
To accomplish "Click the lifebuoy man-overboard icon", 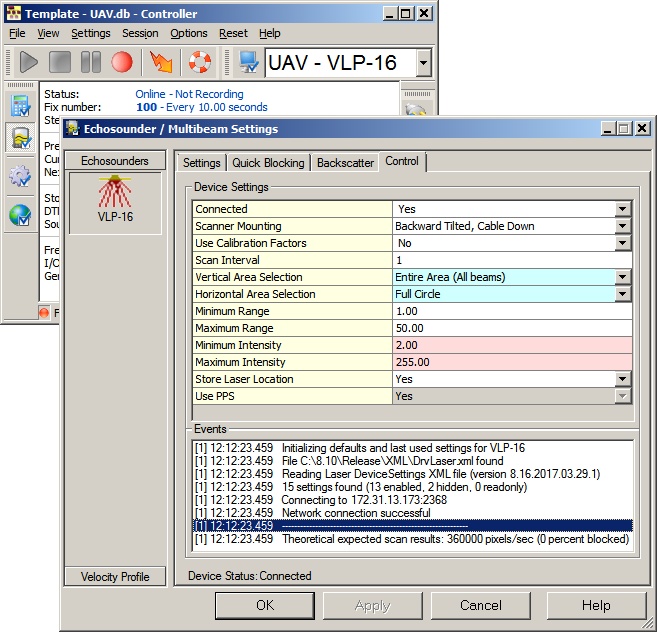I will [x=199, y=62].
